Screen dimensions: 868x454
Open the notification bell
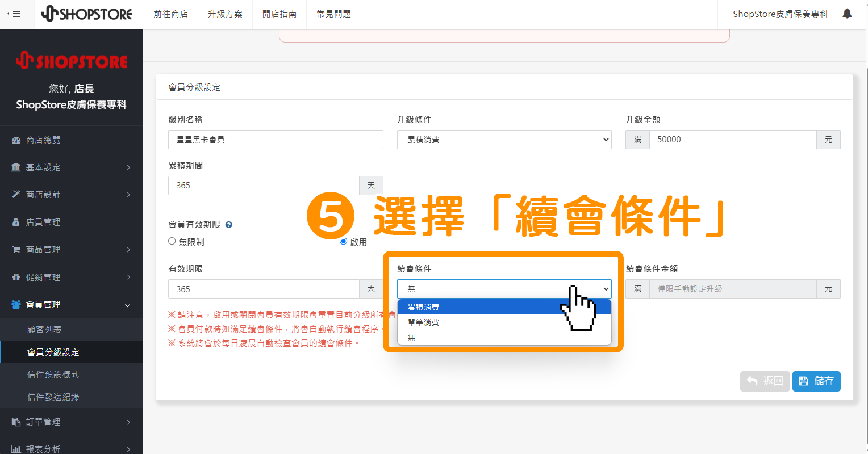[x=847, y=14]
